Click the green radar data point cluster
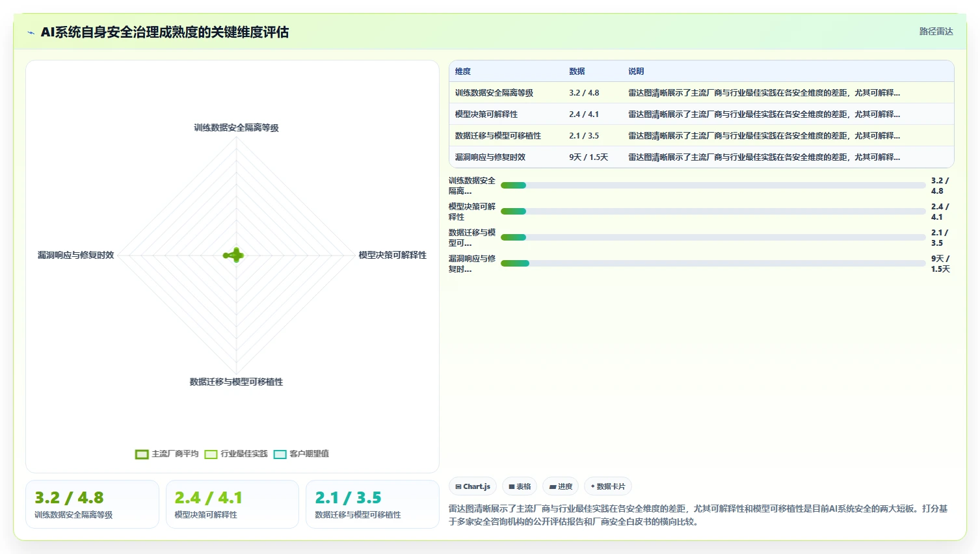Image resolution: width=980 pixels, height=554 pixels. 234,255
